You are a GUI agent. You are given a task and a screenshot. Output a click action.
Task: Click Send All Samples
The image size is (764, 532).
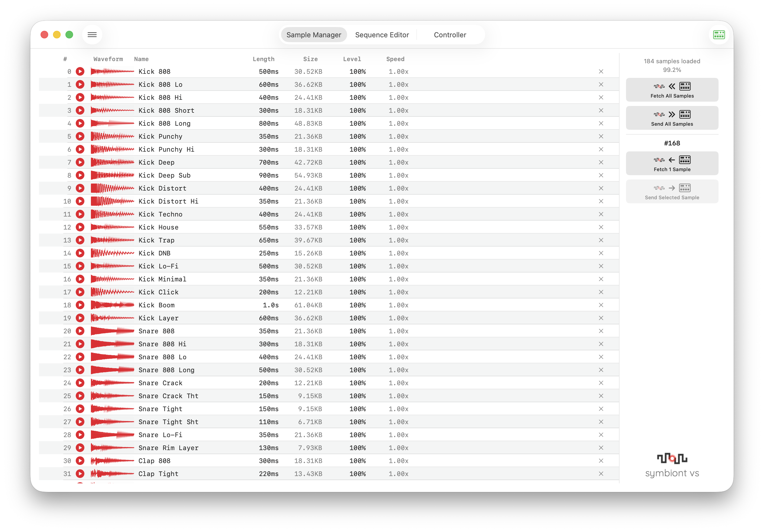[672, 118]
